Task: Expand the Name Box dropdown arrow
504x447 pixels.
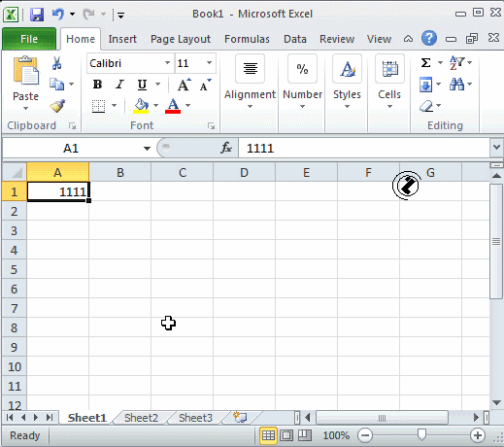Action: tap(147, 149)
